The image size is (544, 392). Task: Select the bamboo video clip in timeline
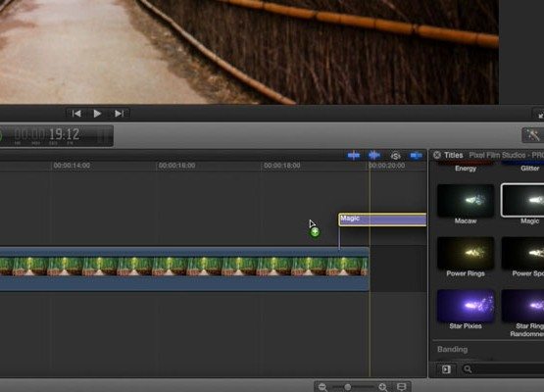184,269
